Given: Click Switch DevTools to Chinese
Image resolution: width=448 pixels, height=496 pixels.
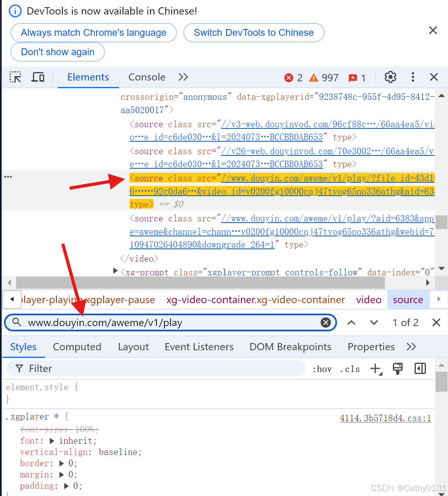Looking at the screenshot, I should click(254, 33).
